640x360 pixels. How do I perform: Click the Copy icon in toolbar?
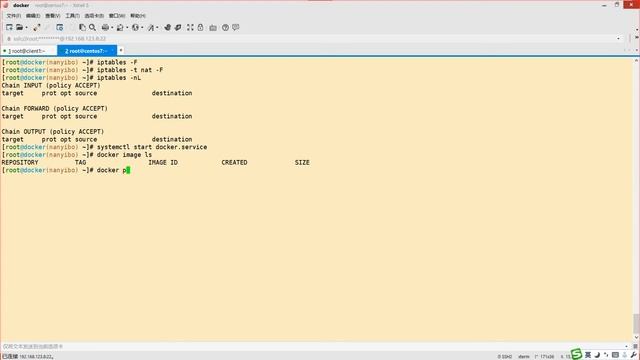(x=82, y=27)
